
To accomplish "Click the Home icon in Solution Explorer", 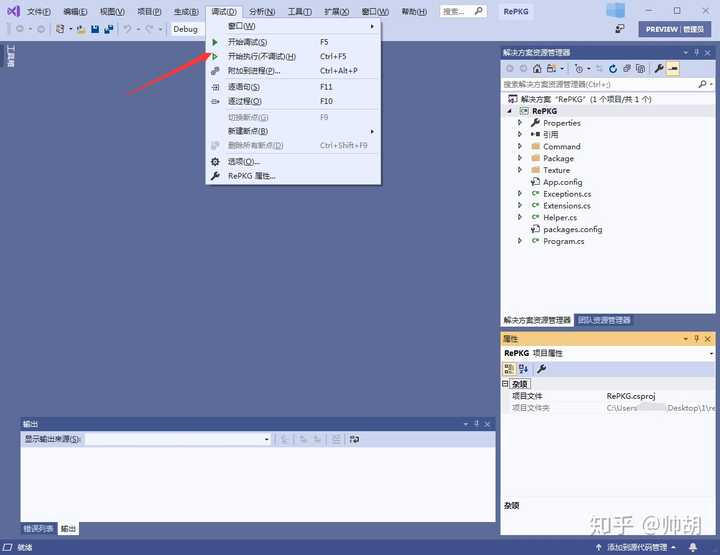I will (537, 69).
